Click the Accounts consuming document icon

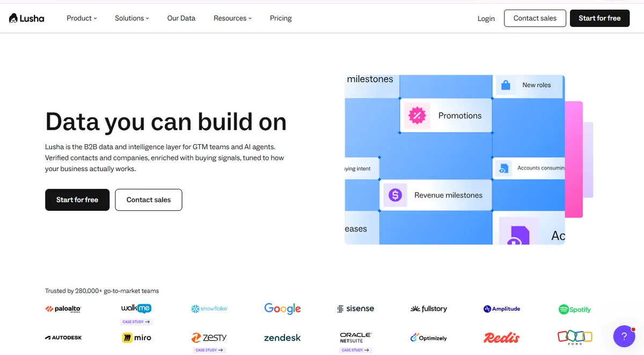(503, 168)
